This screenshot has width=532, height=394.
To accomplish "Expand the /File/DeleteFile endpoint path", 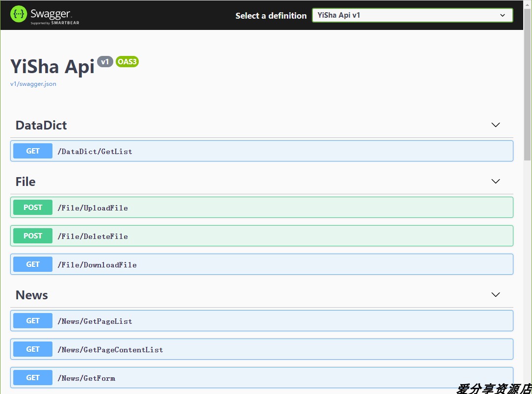I will tap(93, 236).
